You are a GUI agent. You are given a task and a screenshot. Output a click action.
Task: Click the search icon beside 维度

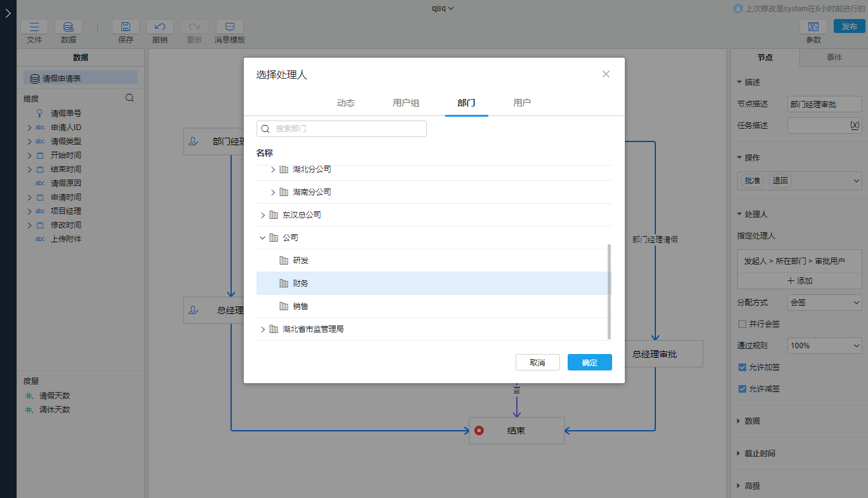click(130, 98)
